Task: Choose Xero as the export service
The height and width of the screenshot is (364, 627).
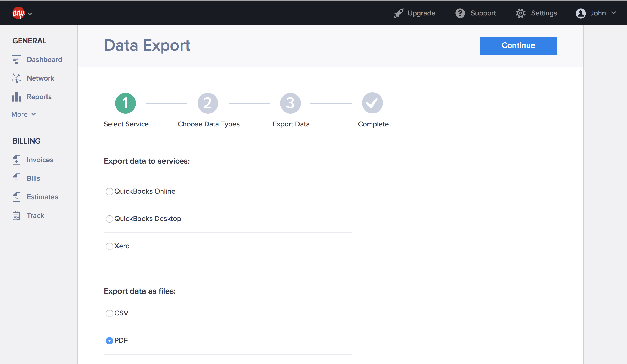Action: click(x=109, y=246)
